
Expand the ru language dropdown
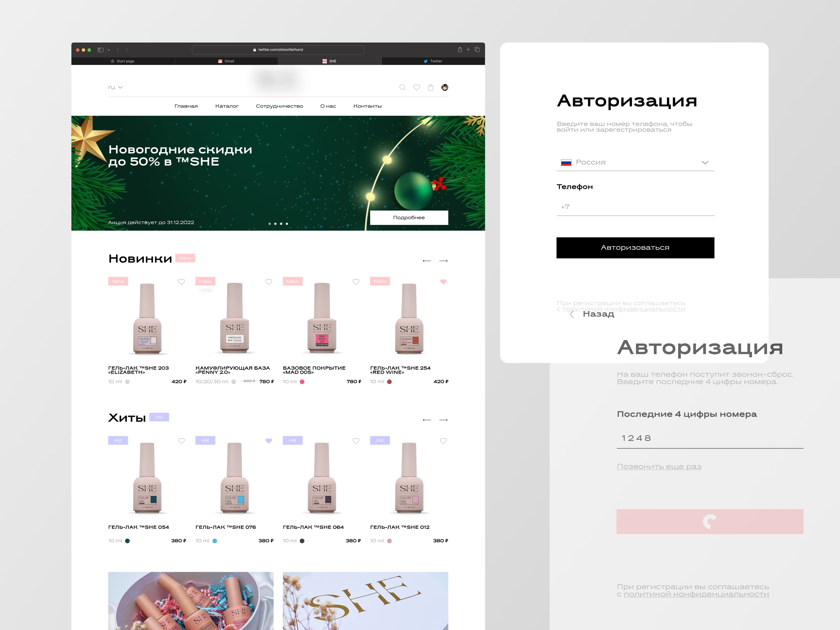115,87
